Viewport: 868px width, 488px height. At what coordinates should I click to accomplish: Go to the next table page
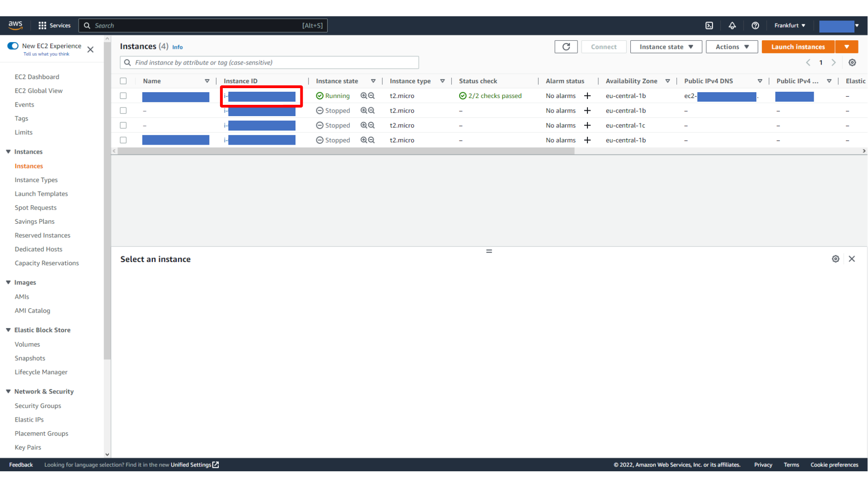tap(834, 62)
